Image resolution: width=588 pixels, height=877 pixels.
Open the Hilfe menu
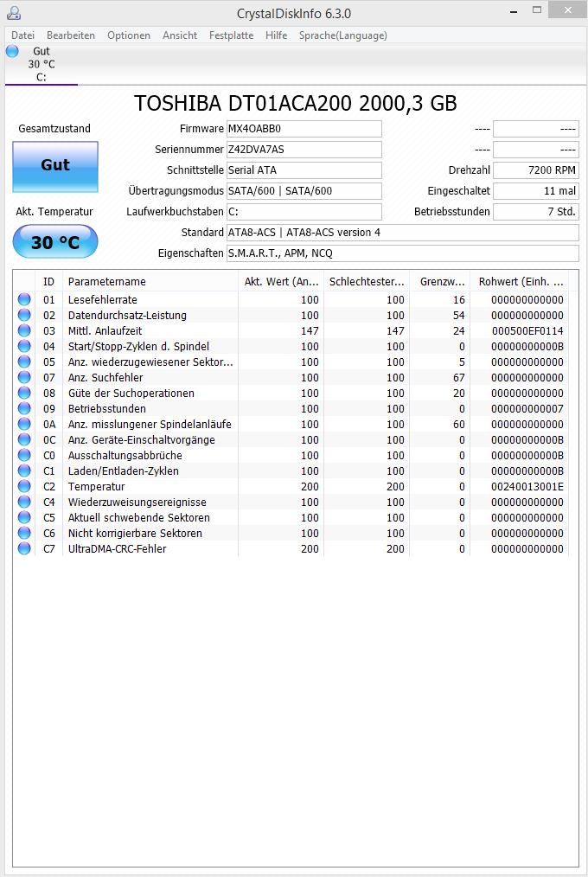pos(276,35)
